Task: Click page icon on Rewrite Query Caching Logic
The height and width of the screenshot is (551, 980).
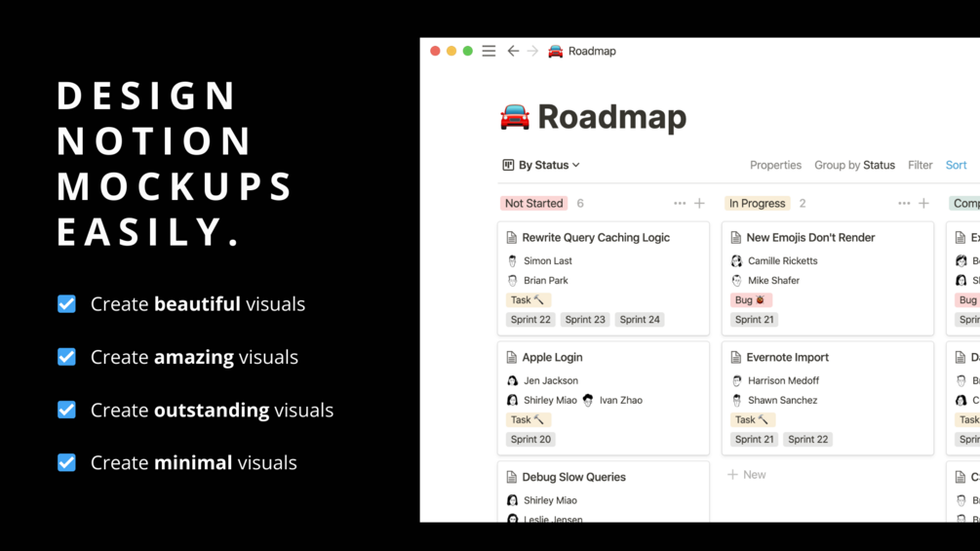Action: coord(511,237)
